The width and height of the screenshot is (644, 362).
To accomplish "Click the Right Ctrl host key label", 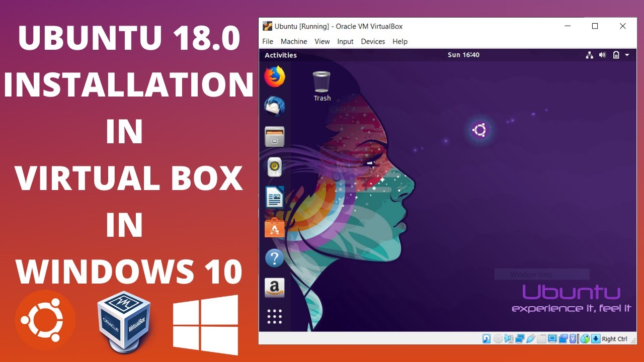I will coord(614,339).
